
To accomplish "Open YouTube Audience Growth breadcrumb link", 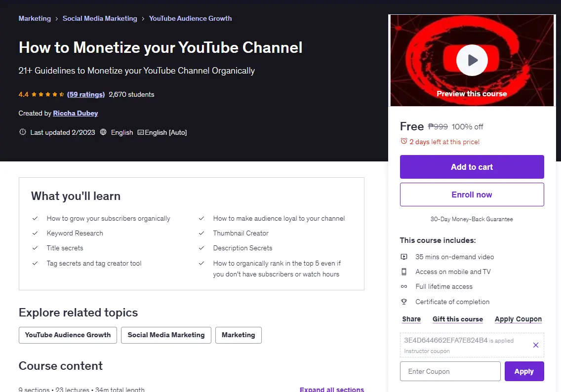I will coord(190,18).
